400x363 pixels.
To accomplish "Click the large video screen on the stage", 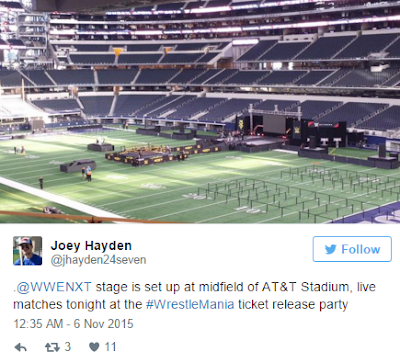I will pos(274,125).
